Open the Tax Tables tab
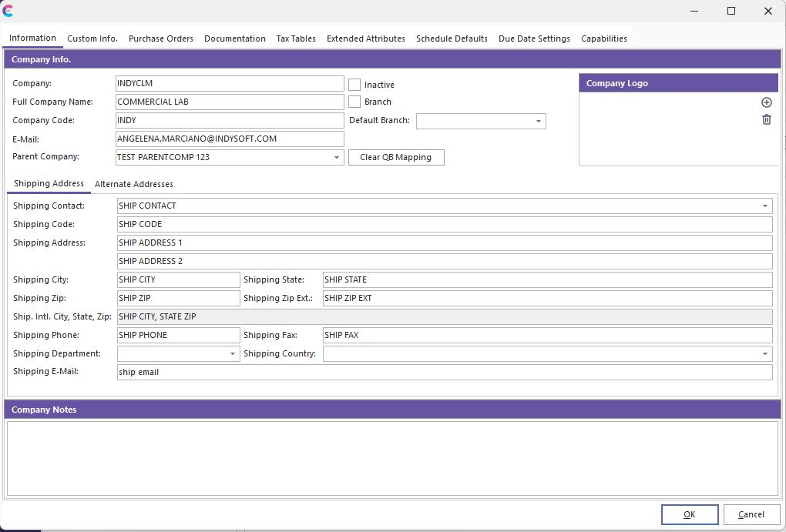Viewport: 786px width, 532px height. click(x=296, y=38)
